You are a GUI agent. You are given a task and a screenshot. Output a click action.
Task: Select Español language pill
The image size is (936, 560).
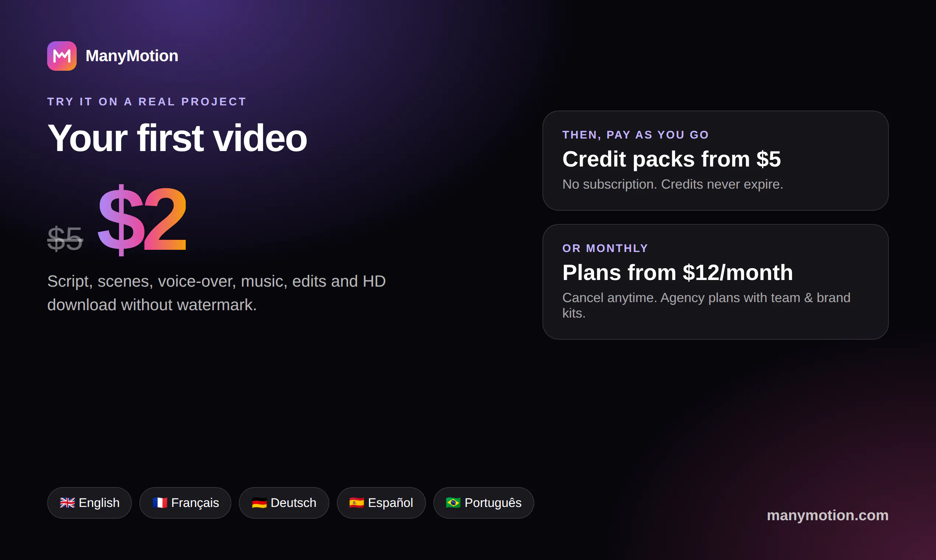pos(381,503)
